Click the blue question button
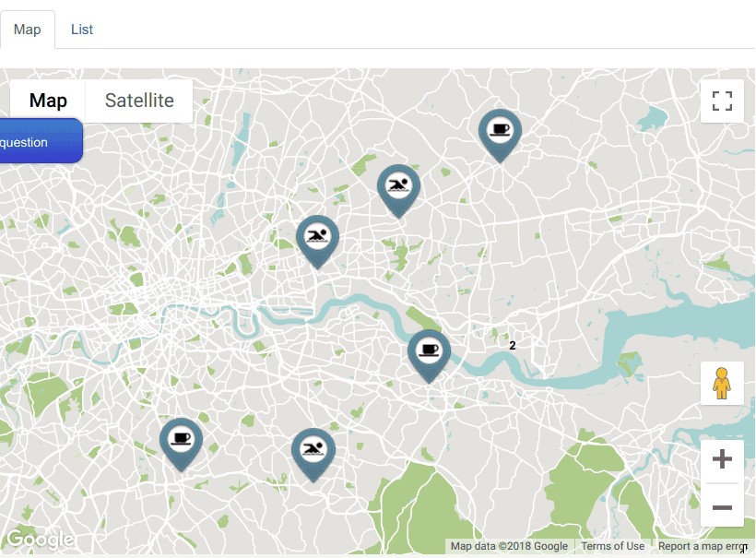This screenshot has width=756, height=558. 40,141
